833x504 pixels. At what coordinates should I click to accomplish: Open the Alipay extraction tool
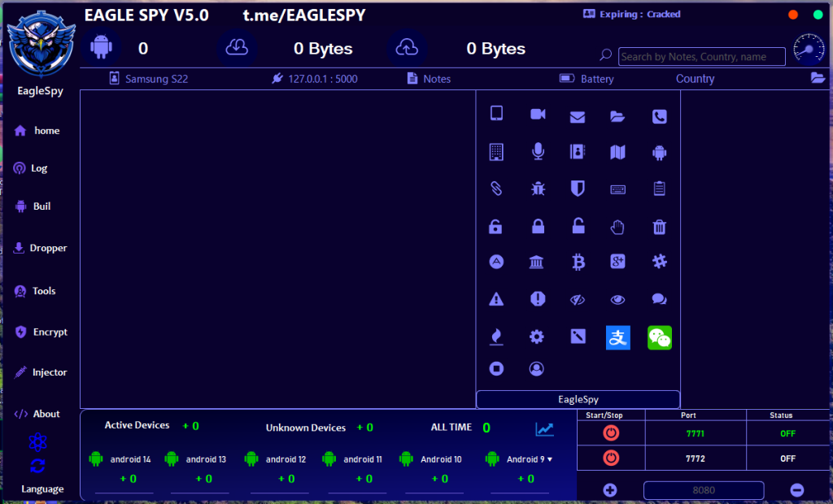point(617,337)
